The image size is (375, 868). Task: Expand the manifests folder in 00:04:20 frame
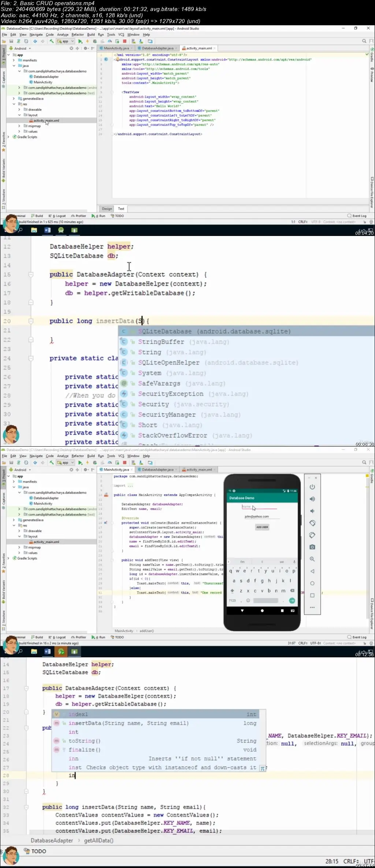pyautogui.click(x=14, y=60)
